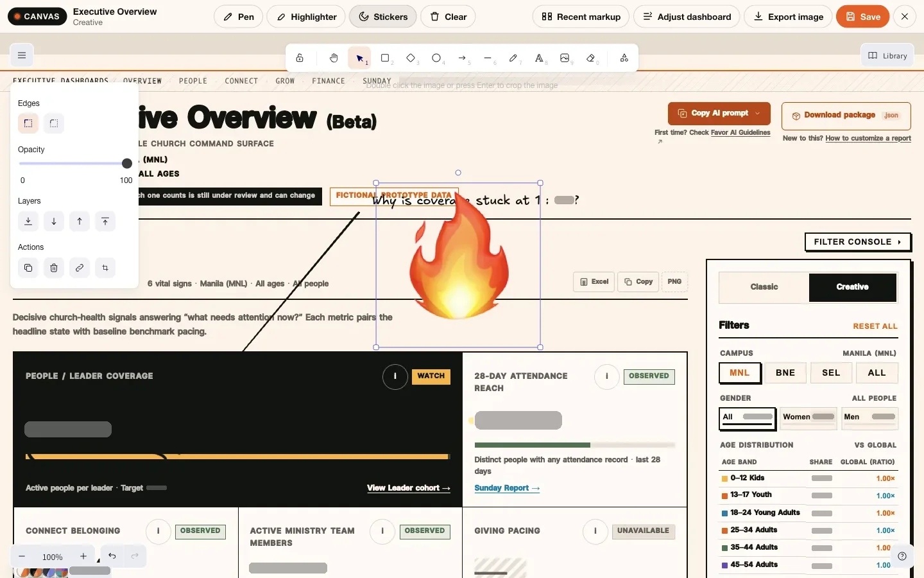Switch the view to Classic
The image size is (924, 578).
764,287
